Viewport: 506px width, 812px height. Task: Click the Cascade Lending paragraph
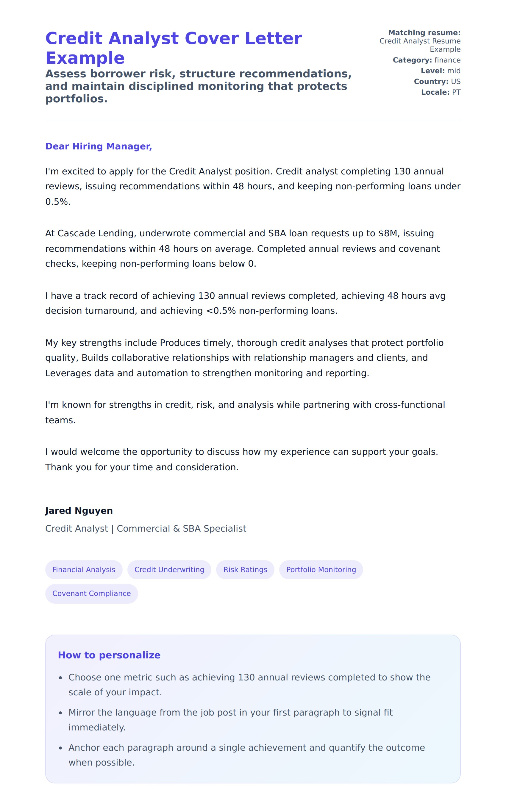pos(242,248)
